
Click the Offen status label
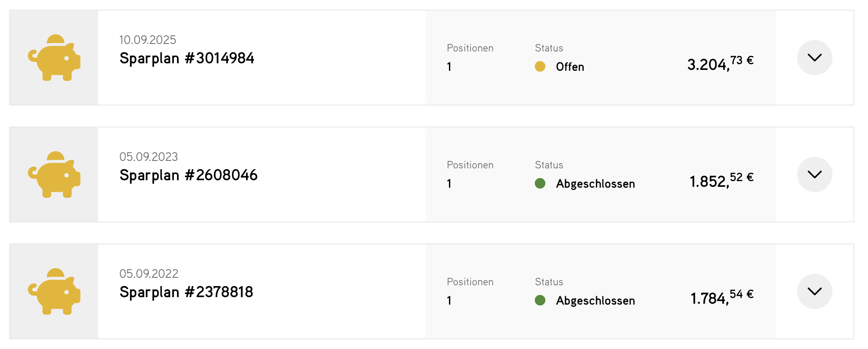click(x=570, y=67)
